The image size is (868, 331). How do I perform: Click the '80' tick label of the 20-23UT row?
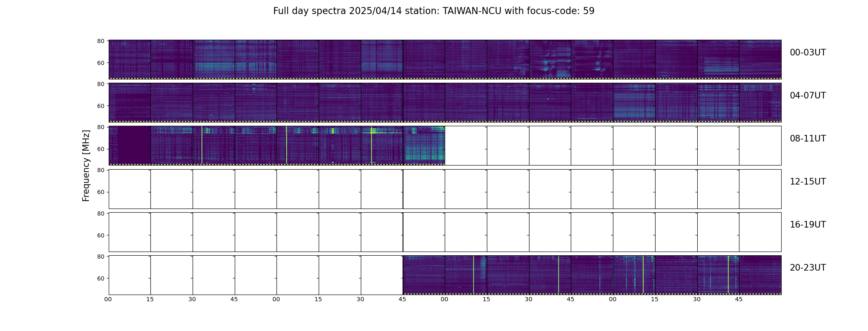coord(100,257)
